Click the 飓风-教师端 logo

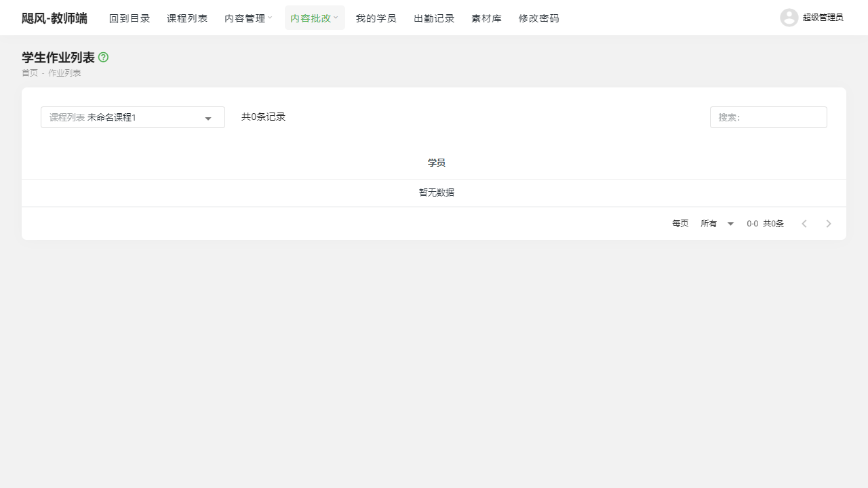click(54, 18)
